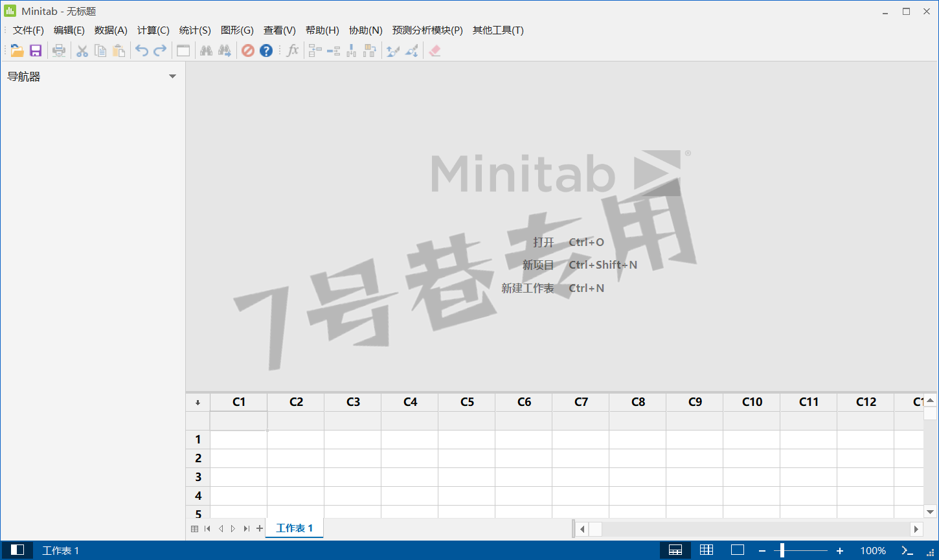Click the fx assign formula icon
This screenshot has height=560, width=939.
[x=293, y=50]
